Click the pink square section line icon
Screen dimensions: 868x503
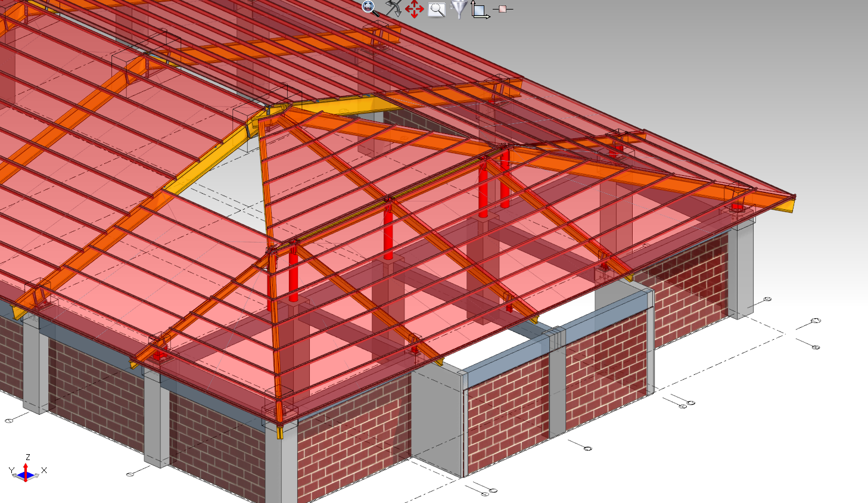click(x=503, y=9)
